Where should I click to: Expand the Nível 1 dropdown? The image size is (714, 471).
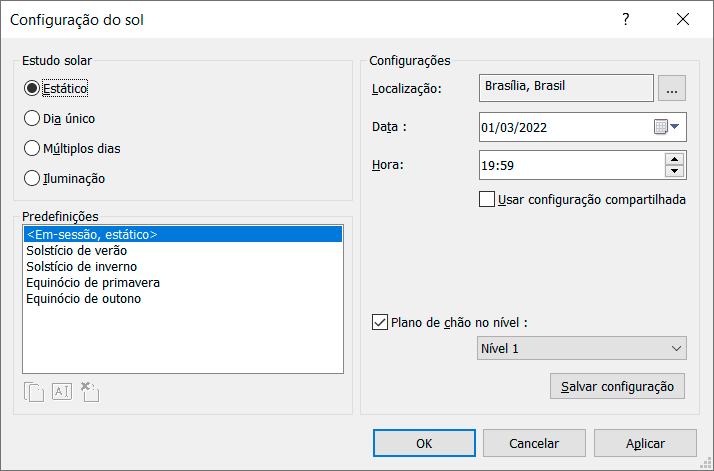pyautogui.click(x=582, y=348)
